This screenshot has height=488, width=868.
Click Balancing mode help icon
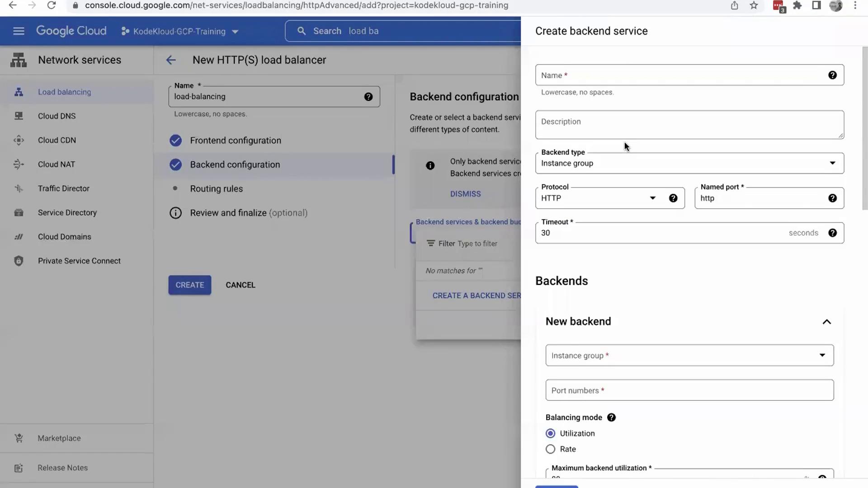tap(611, 418)
